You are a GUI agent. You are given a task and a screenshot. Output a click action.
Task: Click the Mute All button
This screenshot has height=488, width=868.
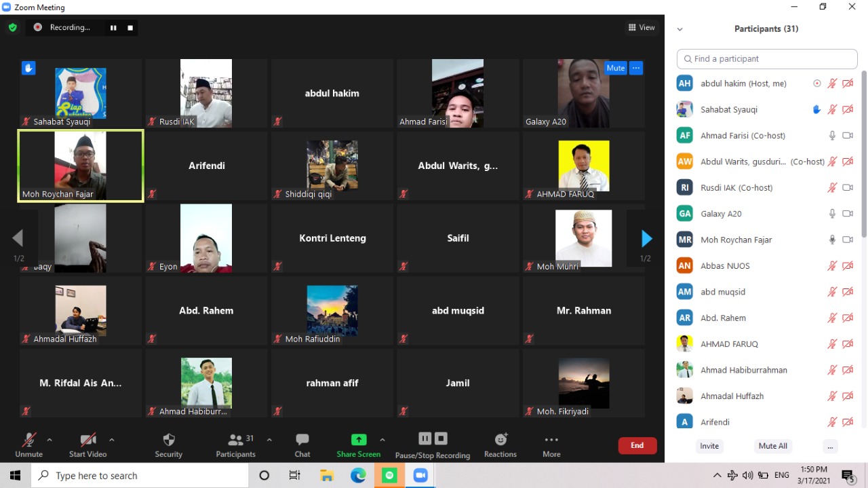[x=772, y=446]
